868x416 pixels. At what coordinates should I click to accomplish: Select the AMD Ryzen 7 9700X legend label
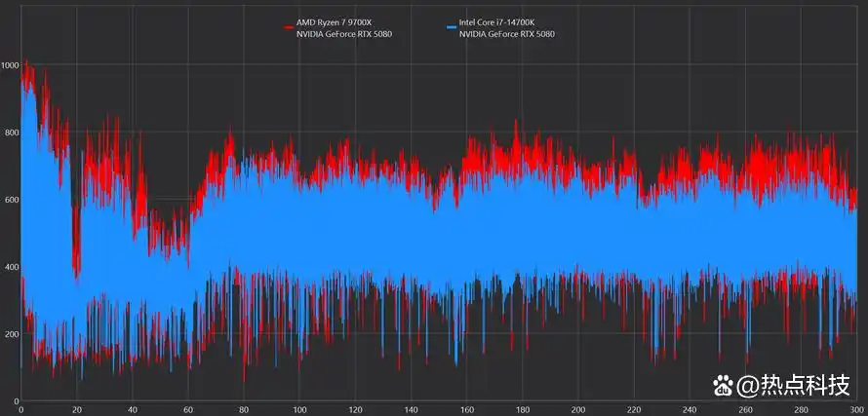coord(333,21)
